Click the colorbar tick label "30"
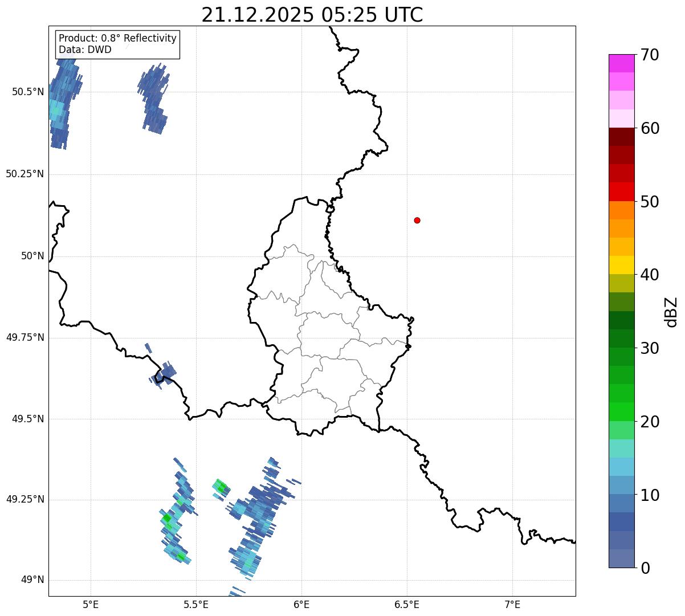The height and width of the screenshot is (616, 685). pyautogui.click(x=650, y=348)
